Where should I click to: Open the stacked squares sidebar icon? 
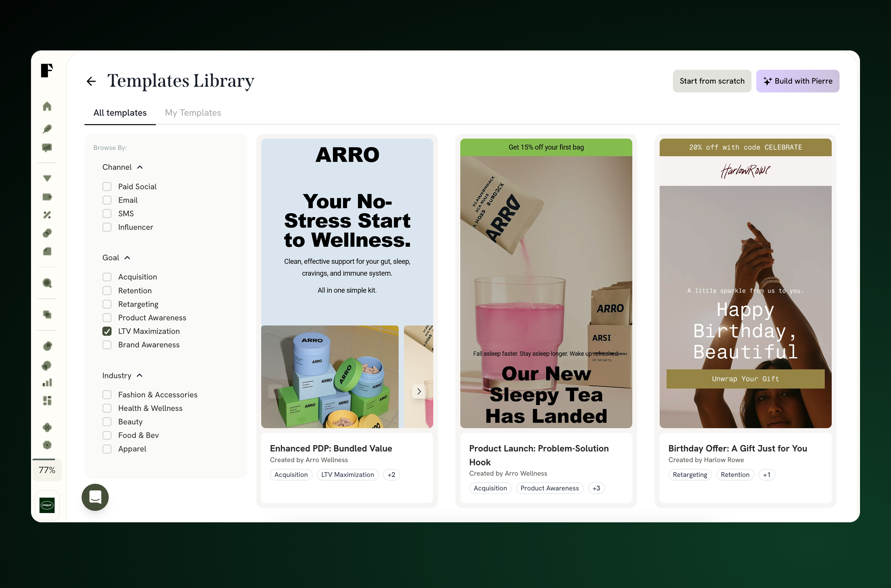click(x=47, y=315)
